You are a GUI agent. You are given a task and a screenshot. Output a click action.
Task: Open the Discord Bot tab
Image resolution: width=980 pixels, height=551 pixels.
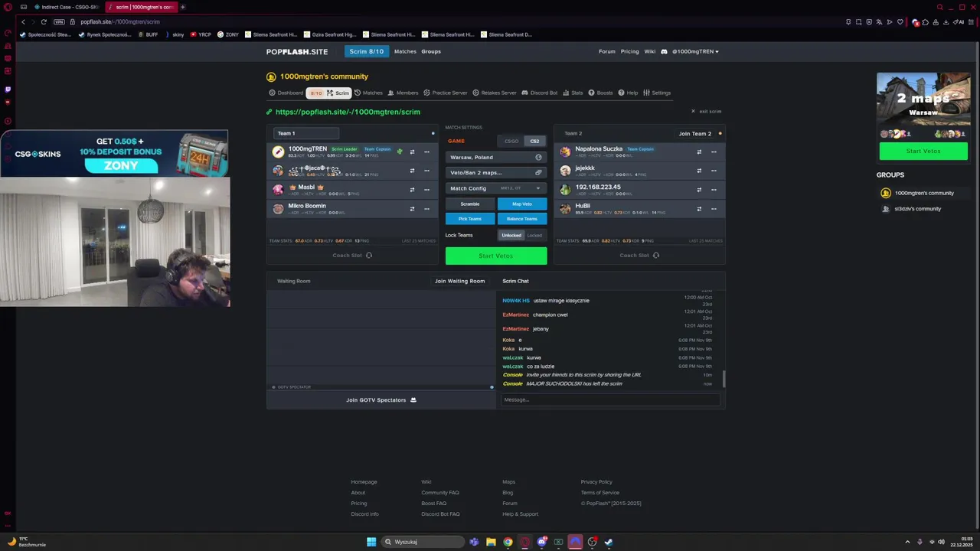[x=540, y=93]
